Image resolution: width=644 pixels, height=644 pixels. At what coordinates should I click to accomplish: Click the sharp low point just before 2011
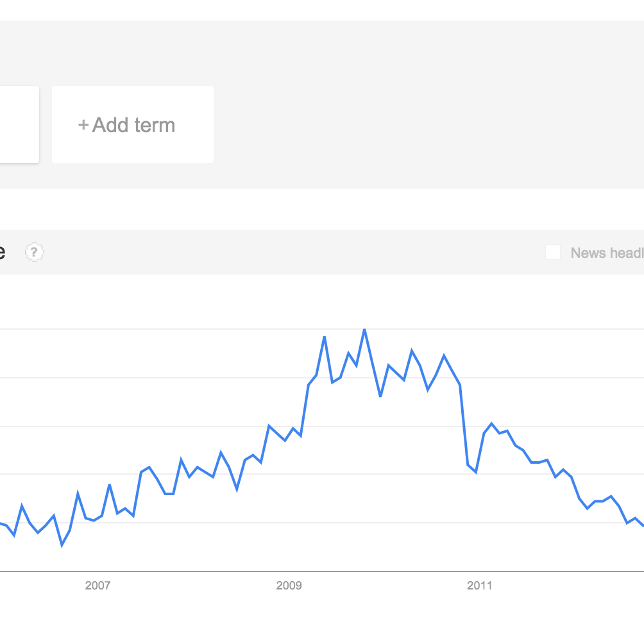point(475,472)
